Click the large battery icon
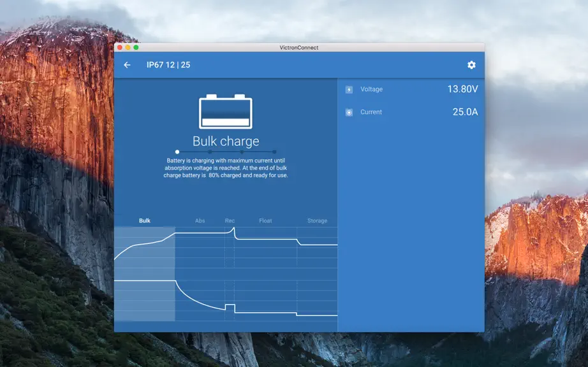This screenshot has width=588, height=367. 225,112
